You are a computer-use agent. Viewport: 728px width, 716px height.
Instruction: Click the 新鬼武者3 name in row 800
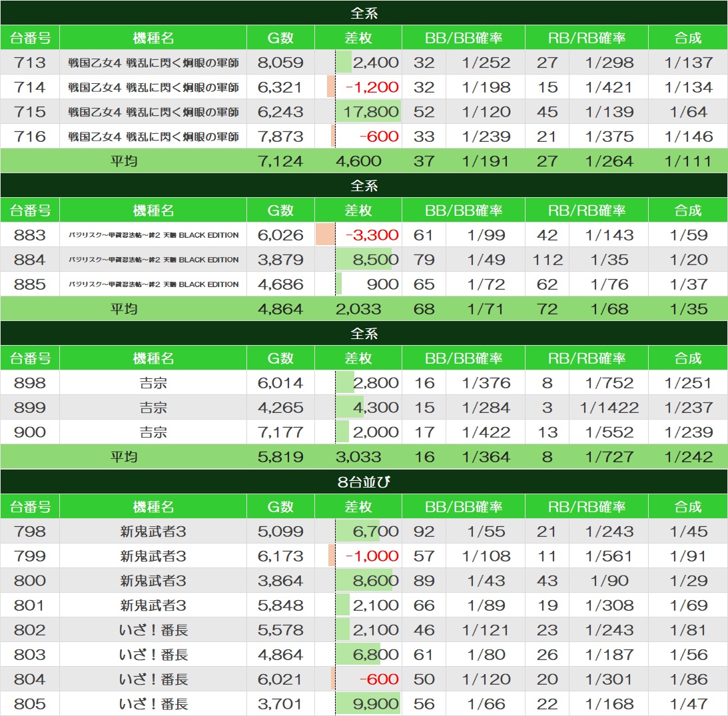153,580
